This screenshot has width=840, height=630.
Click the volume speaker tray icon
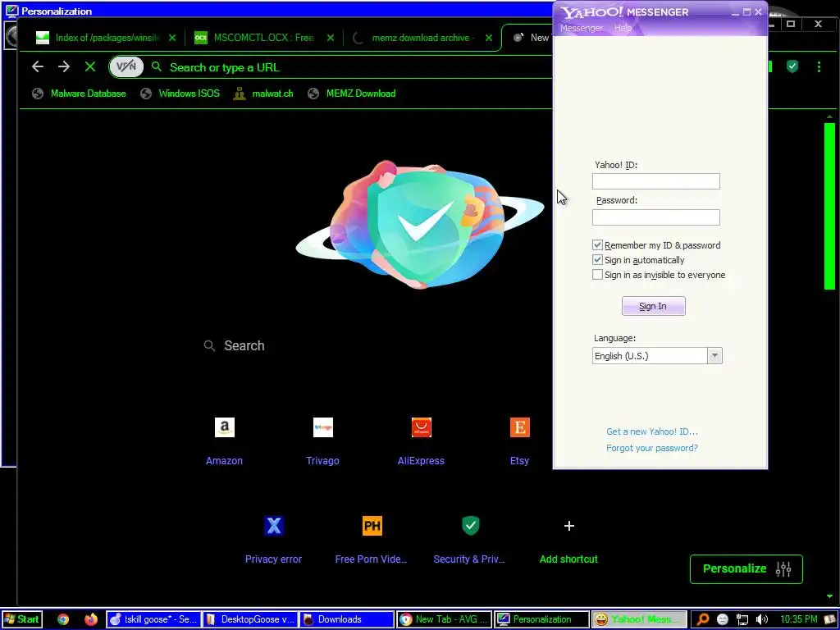pyautogui.click(x=761, y=619)
